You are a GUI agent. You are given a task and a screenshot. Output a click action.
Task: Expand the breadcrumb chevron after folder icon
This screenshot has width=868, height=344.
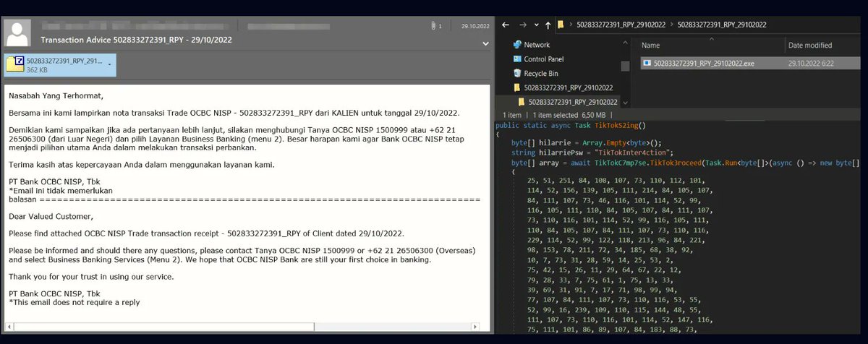(x=571, y=25)
